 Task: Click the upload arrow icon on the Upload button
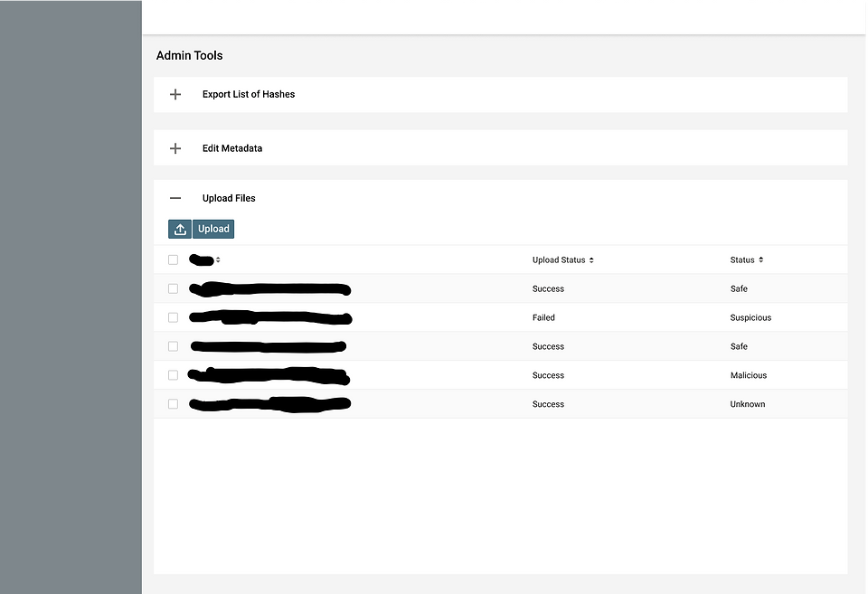pos(179,229)
